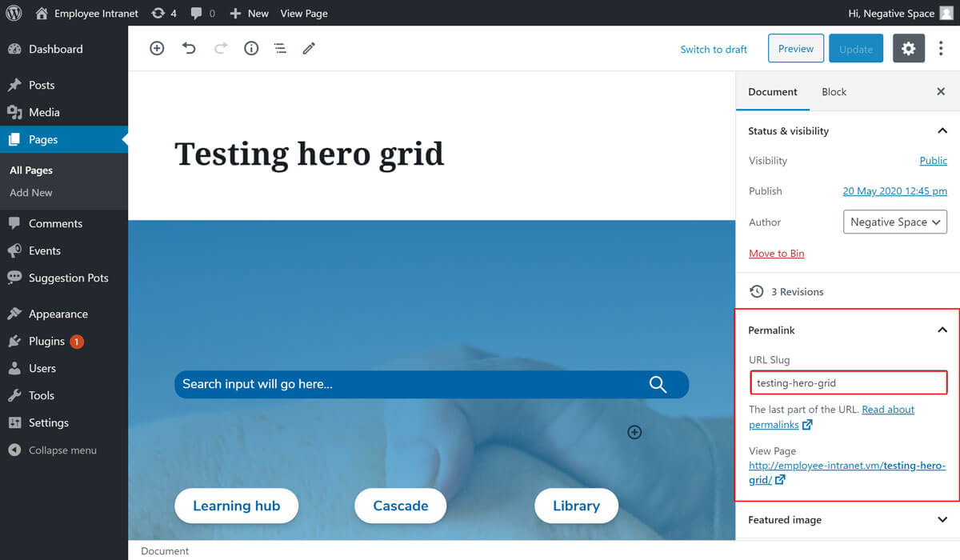Screen dimensions: 960x560
Task: Undo the last edit
Action: [189, 49]
